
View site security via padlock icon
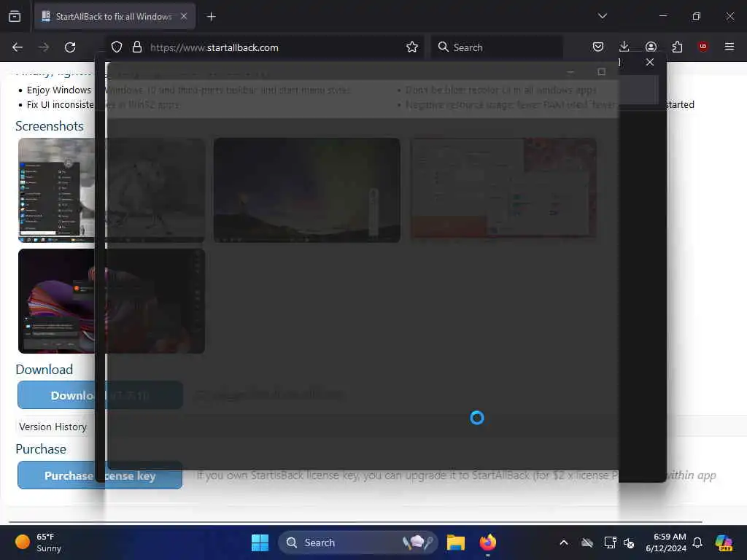tap(136, 47)
